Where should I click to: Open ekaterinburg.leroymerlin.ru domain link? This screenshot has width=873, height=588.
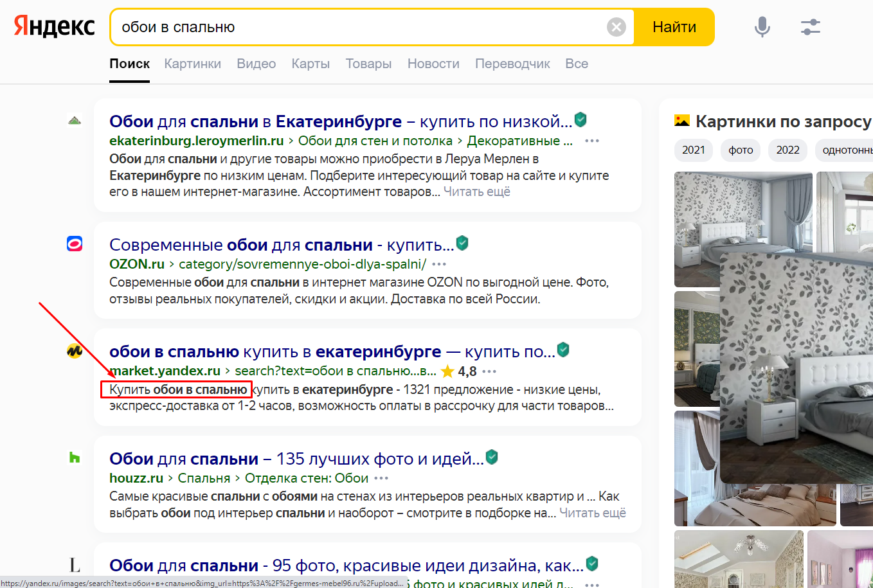coord(197,141)
